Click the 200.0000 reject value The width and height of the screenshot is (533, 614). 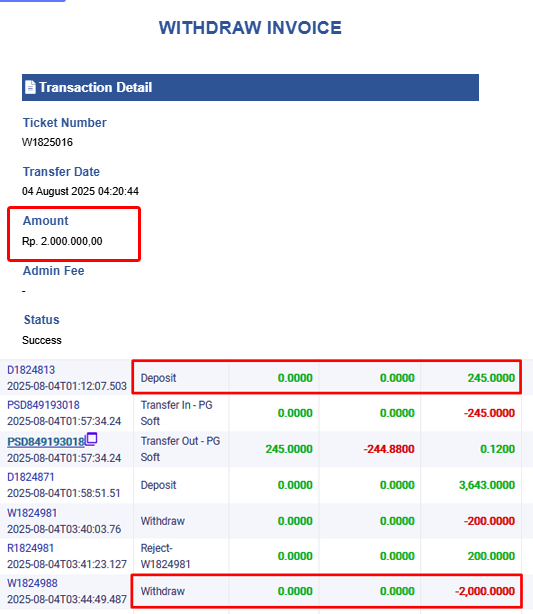click(491, 556)
